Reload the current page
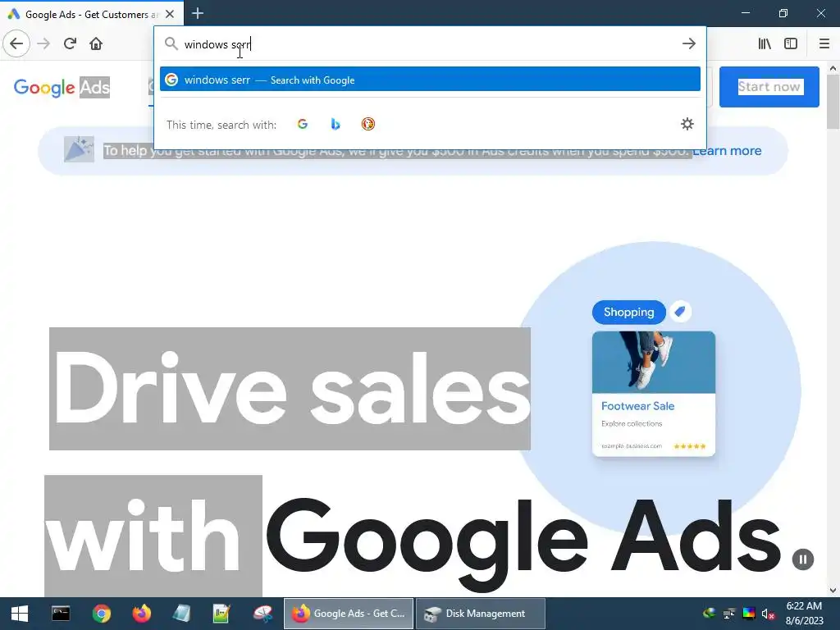This screenshot has width=840, height=630. point(70,43)
